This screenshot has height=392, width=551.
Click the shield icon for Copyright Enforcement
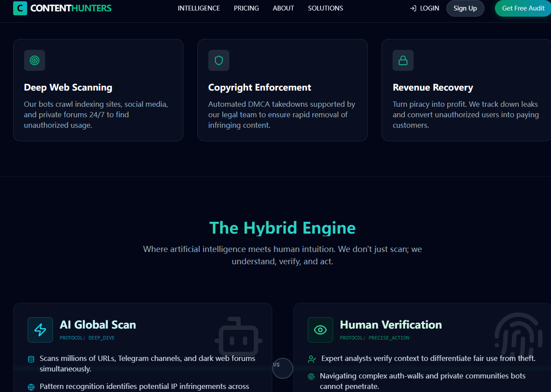[x=219, y=60]
